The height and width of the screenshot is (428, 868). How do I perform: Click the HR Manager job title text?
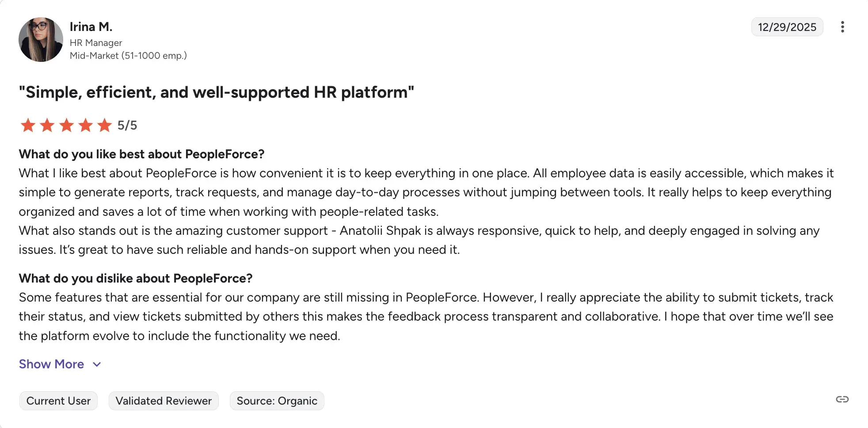pyautogui.click(x=96, y=42)
